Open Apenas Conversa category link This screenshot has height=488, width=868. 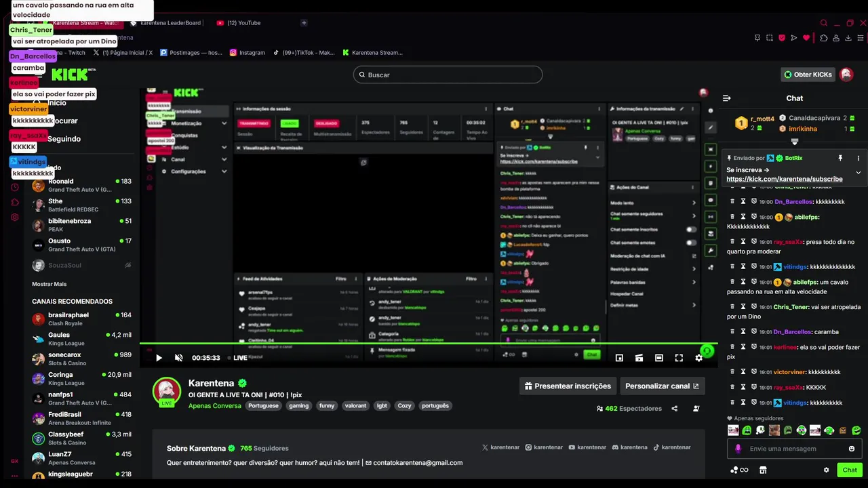(214, 406)
